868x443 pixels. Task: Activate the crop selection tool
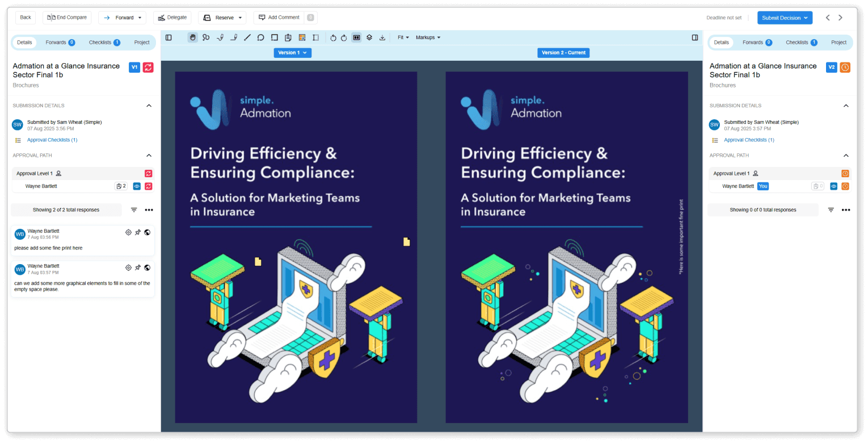(x=315, y=37)
